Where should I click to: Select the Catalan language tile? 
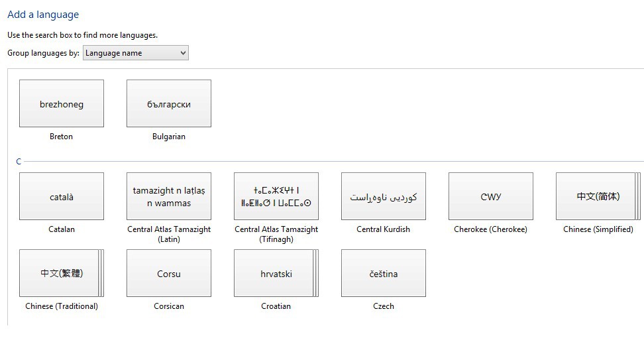62,196
